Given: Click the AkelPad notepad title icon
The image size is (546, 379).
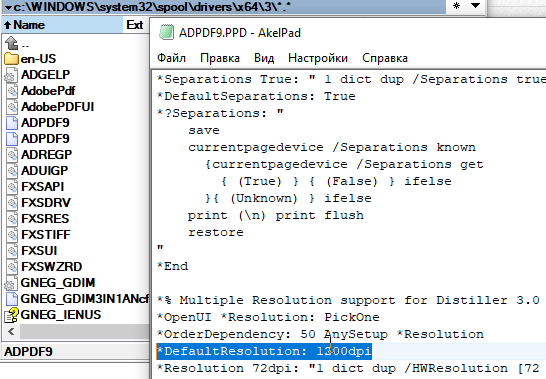Looking at the screenshot, I should [166, 32].
